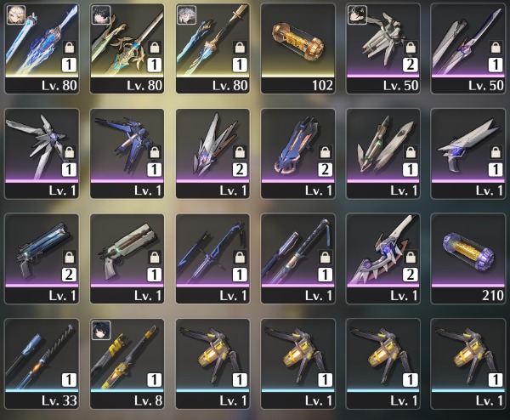The image size is (510, 420).
Task: Select the blue armored gauntlet with rank 2
Action: tap(298, 154)
